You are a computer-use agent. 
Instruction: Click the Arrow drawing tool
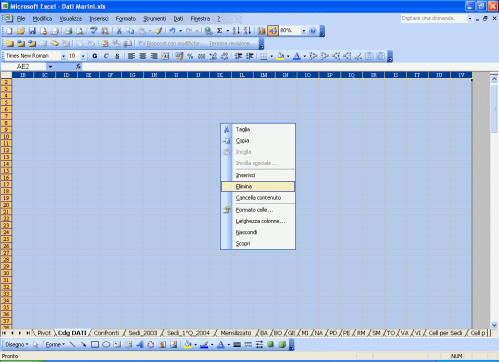point(83,345)
